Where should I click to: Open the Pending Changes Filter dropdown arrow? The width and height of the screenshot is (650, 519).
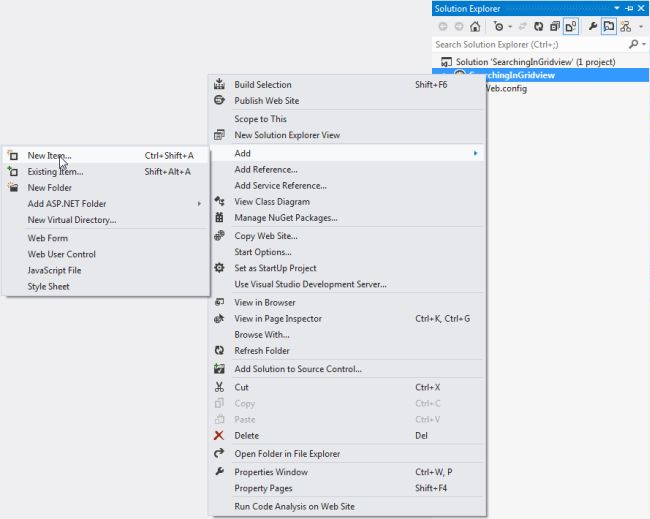tap(510, 27)
